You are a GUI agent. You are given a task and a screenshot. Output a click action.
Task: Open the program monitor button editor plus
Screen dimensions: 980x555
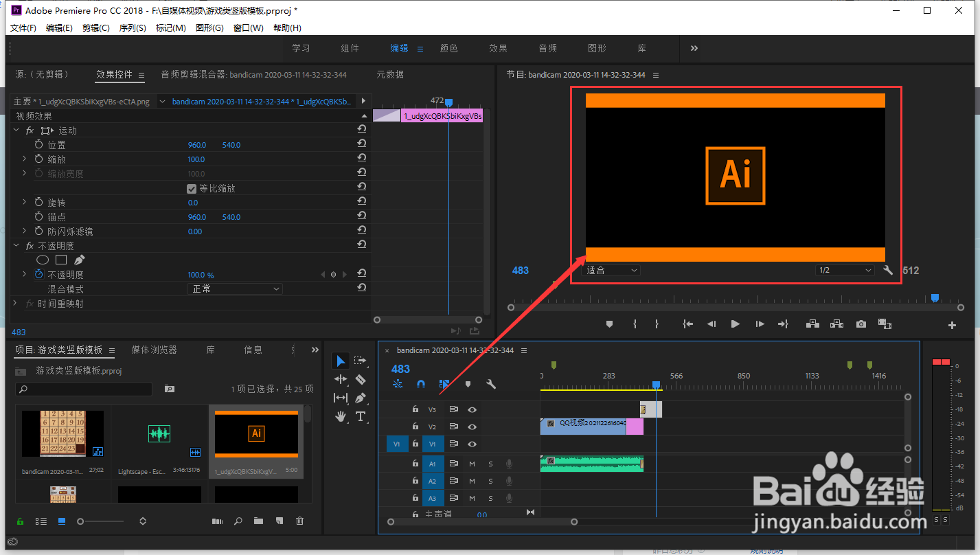tap(952, 325)
